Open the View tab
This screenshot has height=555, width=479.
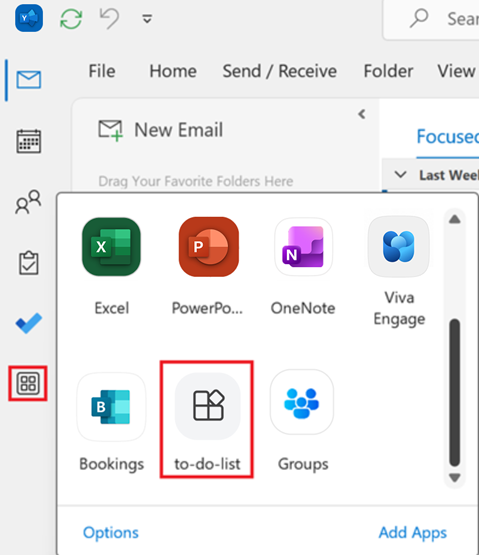[x=456, y=71]
